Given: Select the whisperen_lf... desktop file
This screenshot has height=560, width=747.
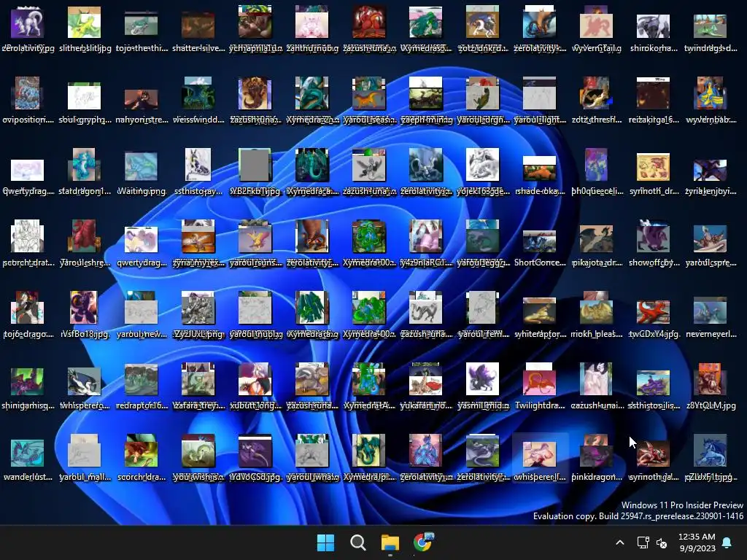Looking at the screenshot, I should click(x=539, y=458).
